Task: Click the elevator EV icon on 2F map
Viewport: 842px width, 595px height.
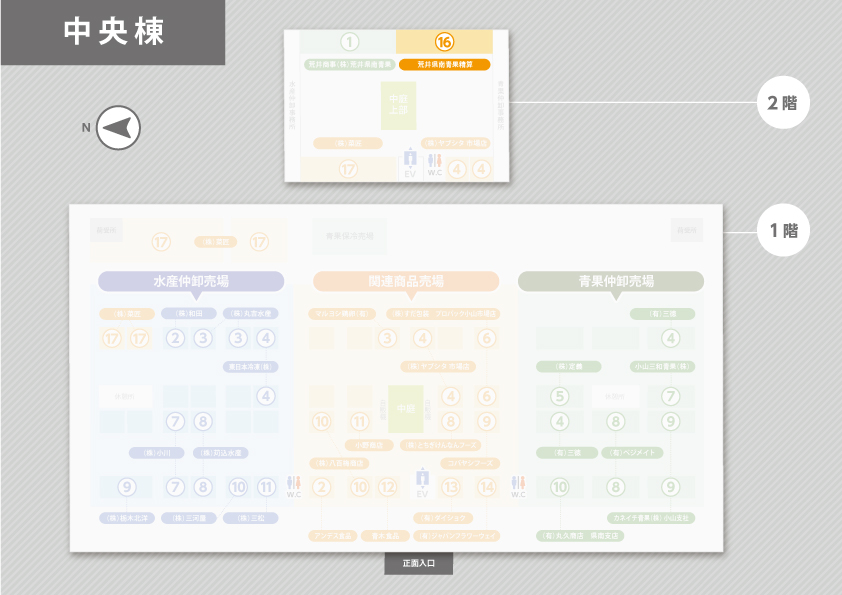Action: [409, 165]
